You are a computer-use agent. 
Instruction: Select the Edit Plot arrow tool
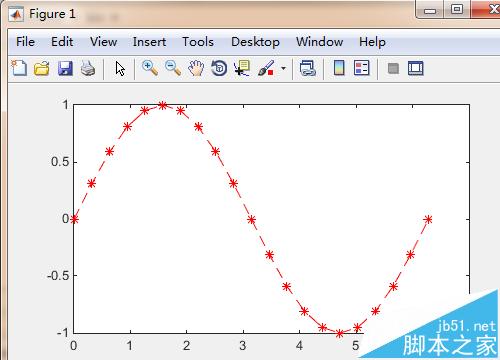(x=120, y=69)
